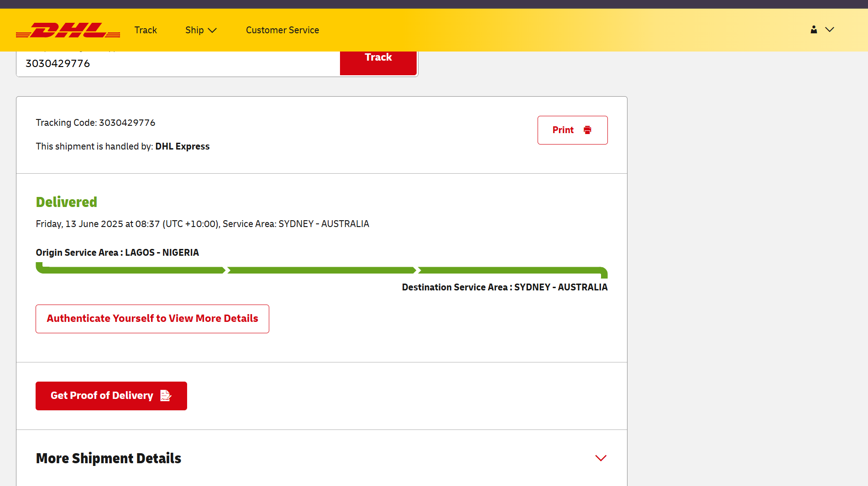This screenshot has width=868, height=486.
Task: Click Tracking Code: 3030429776 text
Action: pos(95,123)
